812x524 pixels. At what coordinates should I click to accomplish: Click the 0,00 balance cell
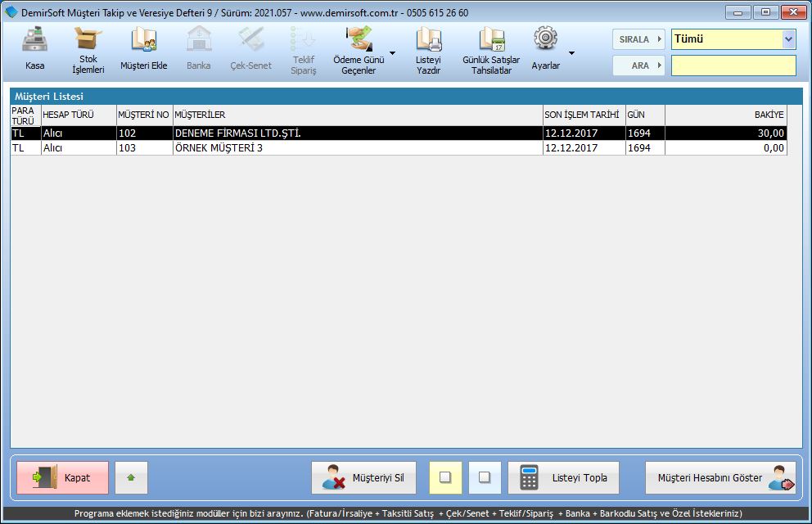click(x=725, y=147)
